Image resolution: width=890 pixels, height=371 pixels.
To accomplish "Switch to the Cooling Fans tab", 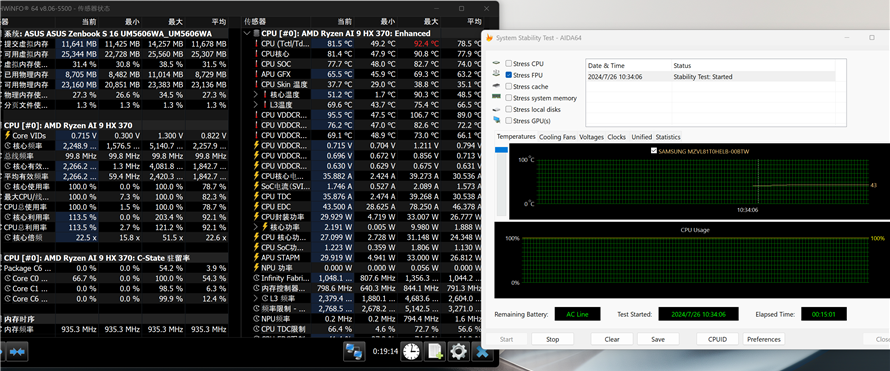I will click(x=557, y=137).
